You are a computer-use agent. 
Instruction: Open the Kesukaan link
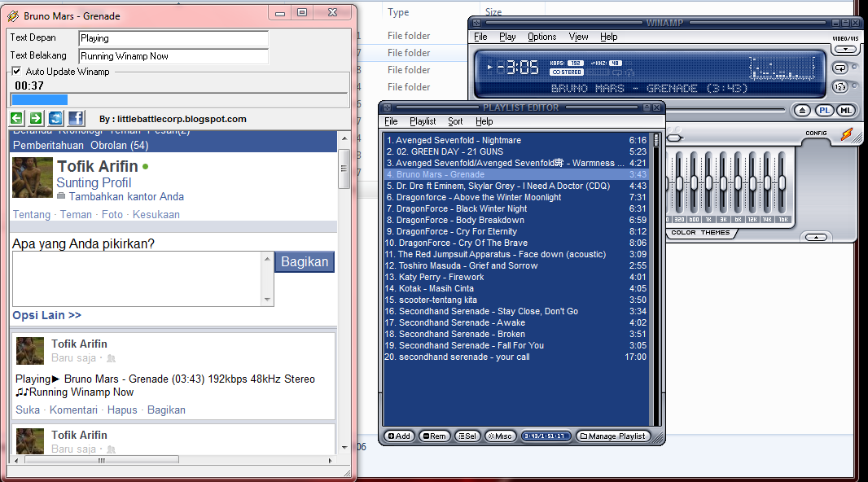tap(156, 214)
